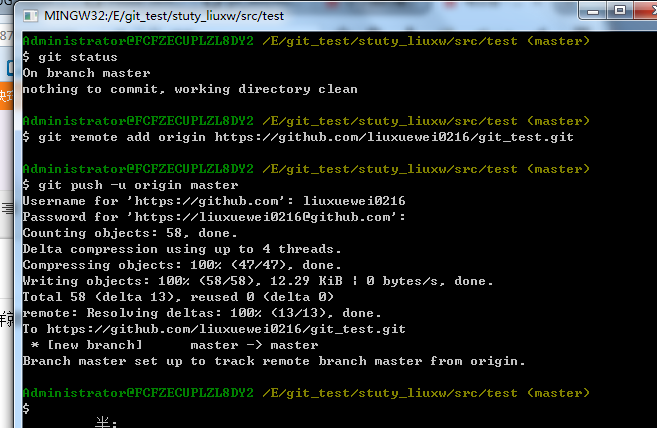The width and height of the screenshot is (657, 428).
Task: Select 'remote: Resolving deltas: 100% (13/13)' line
Action: click(x=202, y=313)
